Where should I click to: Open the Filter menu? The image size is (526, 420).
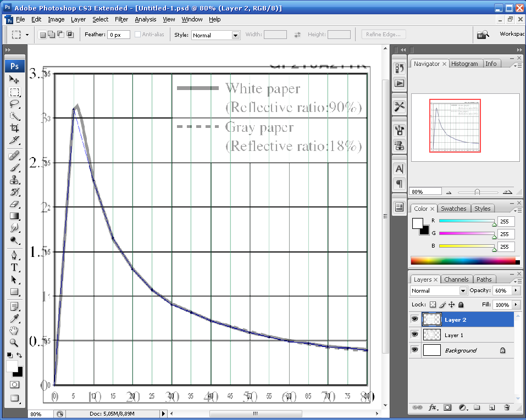[x=121, y=19]
